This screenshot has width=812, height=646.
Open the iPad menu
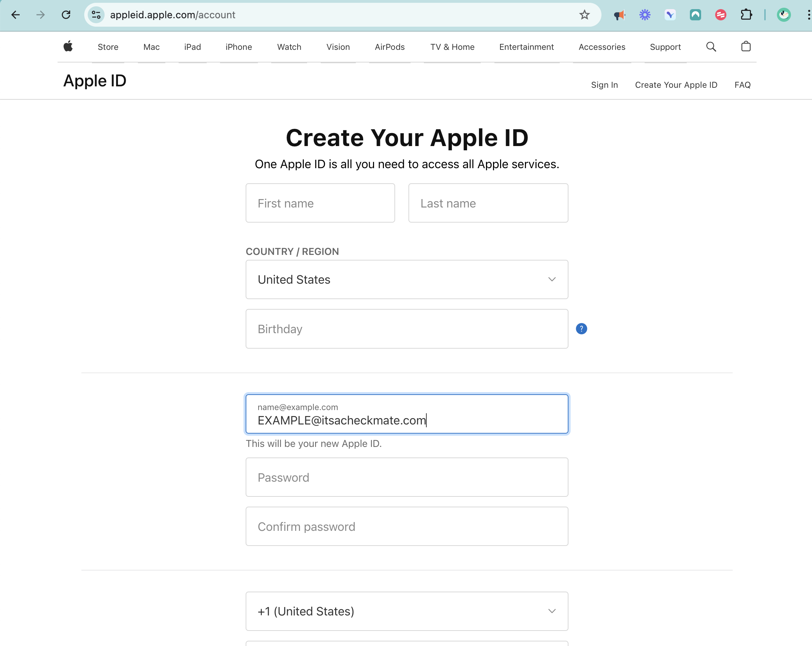(192, 47)
